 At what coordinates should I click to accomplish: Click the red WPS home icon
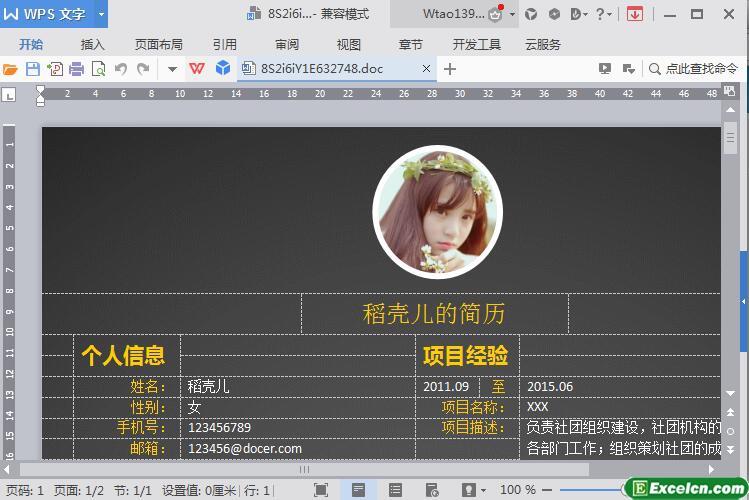pos(197,69)
